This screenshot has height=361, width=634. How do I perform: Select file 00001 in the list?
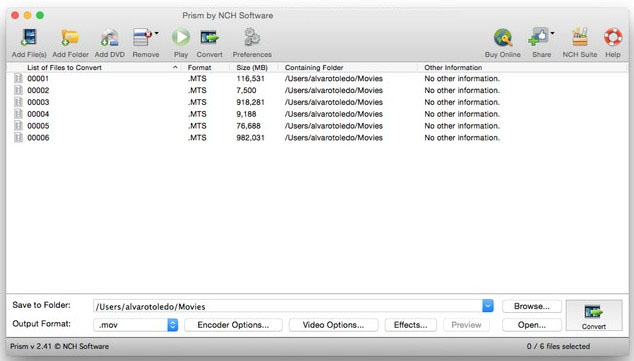[38, 78]
